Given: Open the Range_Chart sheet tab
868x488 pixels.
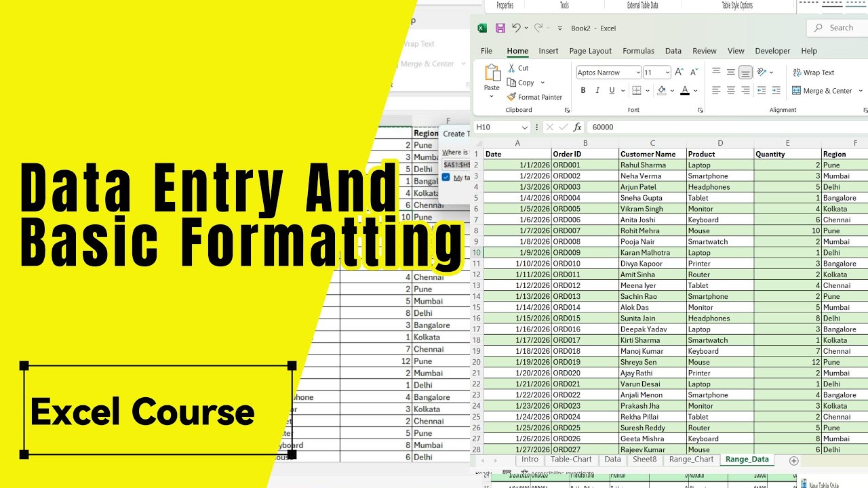Looking at the screenshot, I should [691, 460].
